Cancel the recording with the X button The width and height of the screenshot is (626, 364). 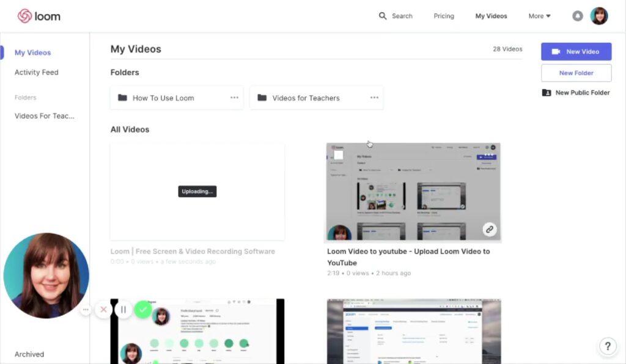point(103,310)
